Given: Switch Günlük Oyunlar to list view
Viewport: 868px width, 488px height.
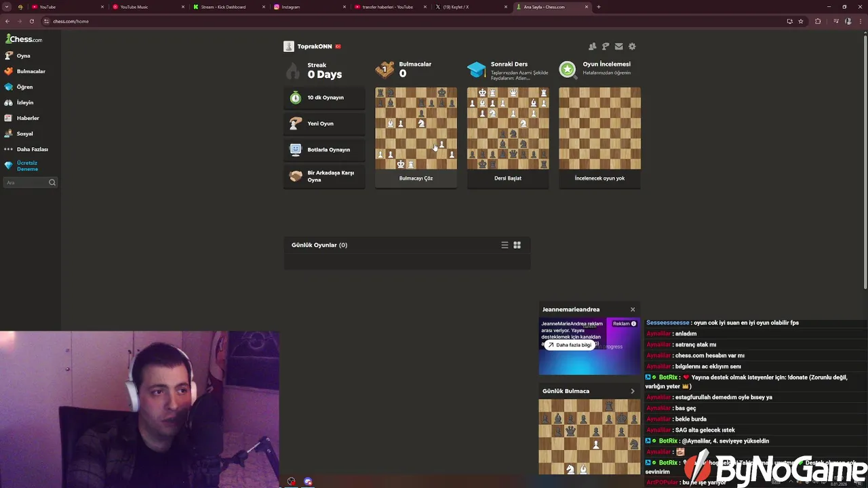Looking at the screenshot, I should coord(505,245).
